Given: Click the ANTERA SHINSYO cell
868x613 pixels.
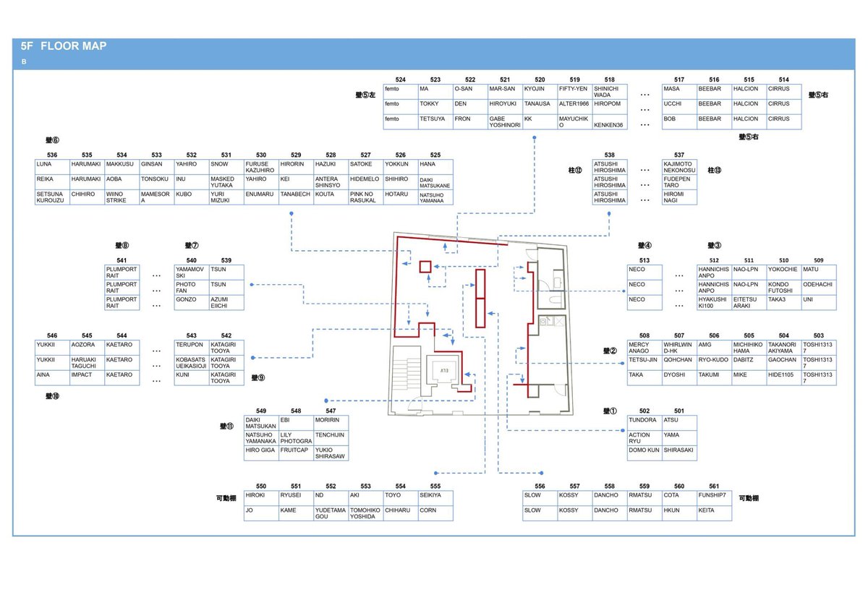Looking at the screenshot, I should pos(331,182).
